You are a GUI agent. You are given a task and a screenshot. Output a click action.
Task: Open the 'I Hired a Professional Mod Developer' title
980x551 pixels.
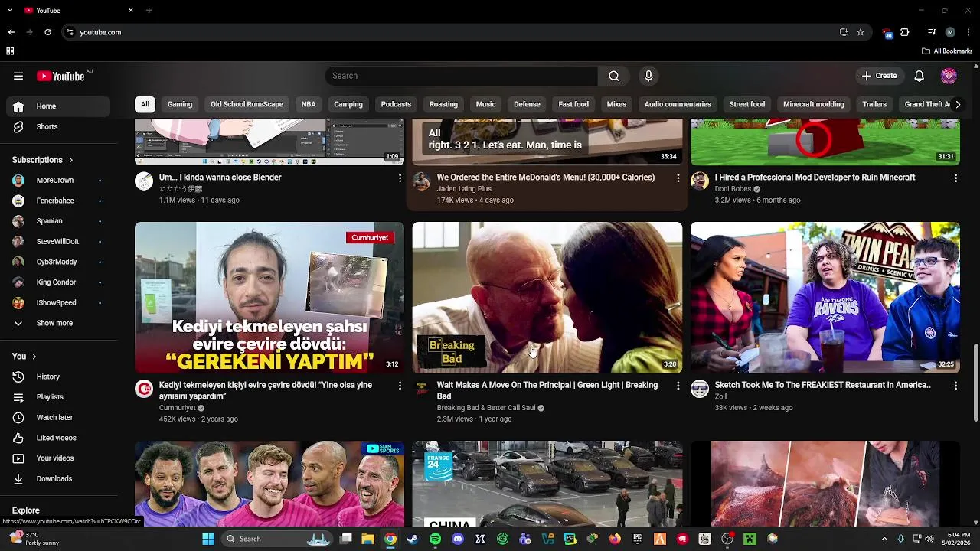tap(815, 178)
